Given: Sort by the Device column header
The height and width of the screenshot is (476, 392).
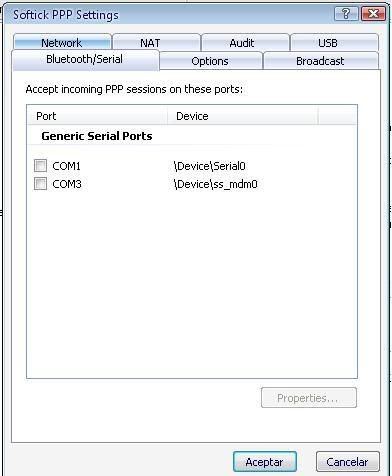Looking at the screenshot, I should point(242,116).
